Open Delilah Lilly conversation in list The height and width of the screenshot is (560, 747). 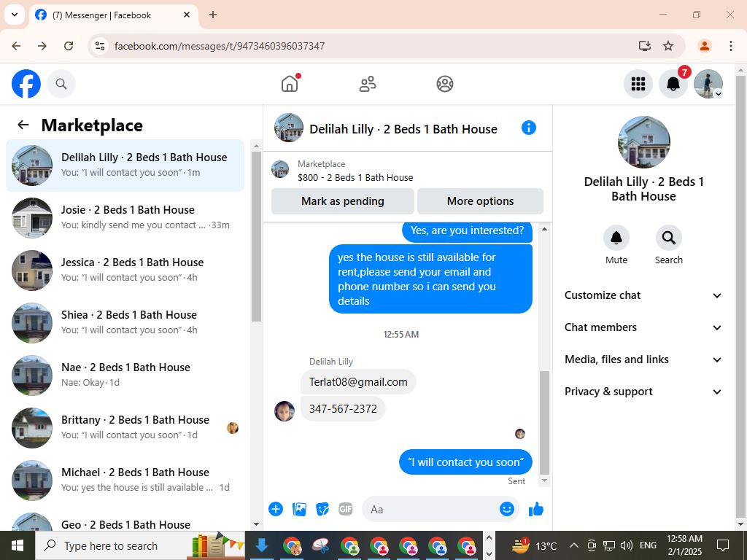point(125,166)
